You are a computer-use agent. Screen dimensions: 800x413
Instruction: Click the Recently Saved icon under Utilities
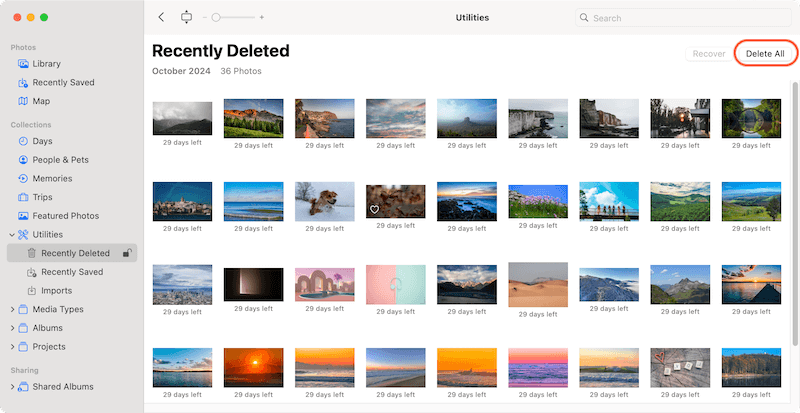(x=32, y=272)
